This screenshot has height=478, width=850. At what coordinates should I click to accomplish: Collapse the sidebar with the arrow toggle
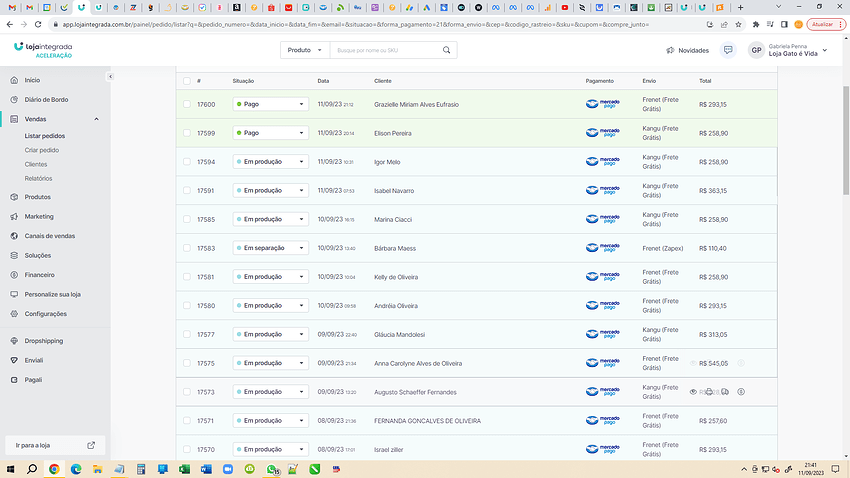[x=110, y=77]
